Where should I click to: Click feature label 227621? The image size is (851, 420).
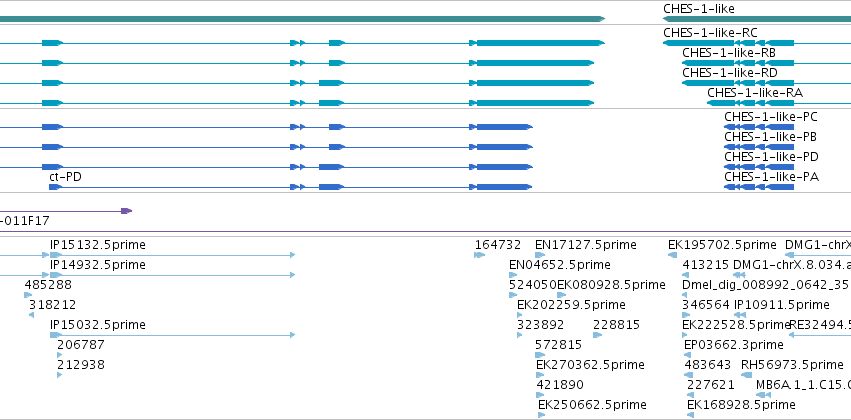(710, 385)
